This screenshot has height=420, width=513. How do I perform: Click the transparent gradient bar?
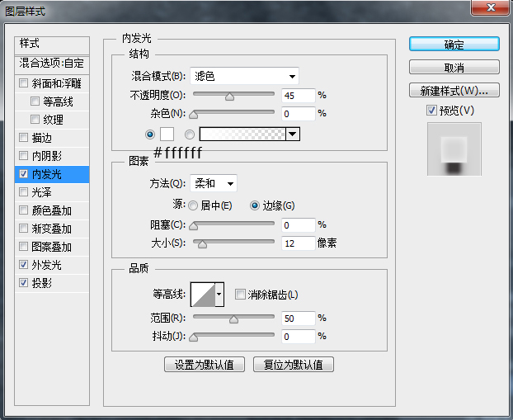click(x=242, y=134)
